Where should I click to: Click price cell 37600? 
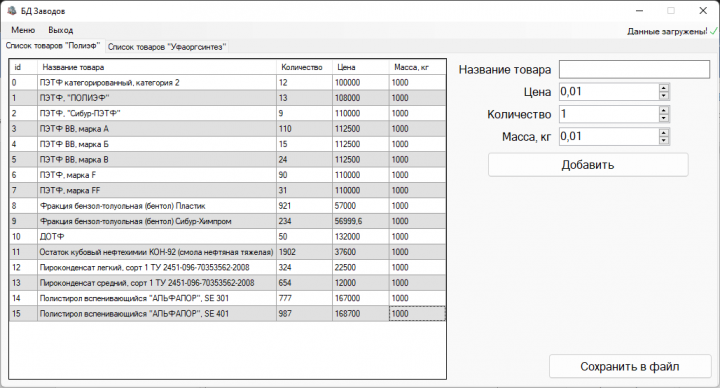click(x=361, y=252)
